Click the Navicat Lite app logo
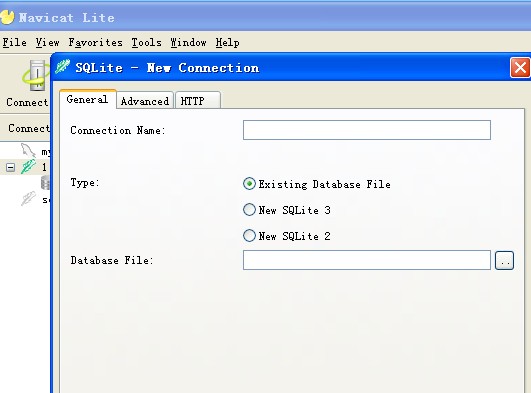The height and width of the screenshot is (393, 531). (x=7, y=17)
